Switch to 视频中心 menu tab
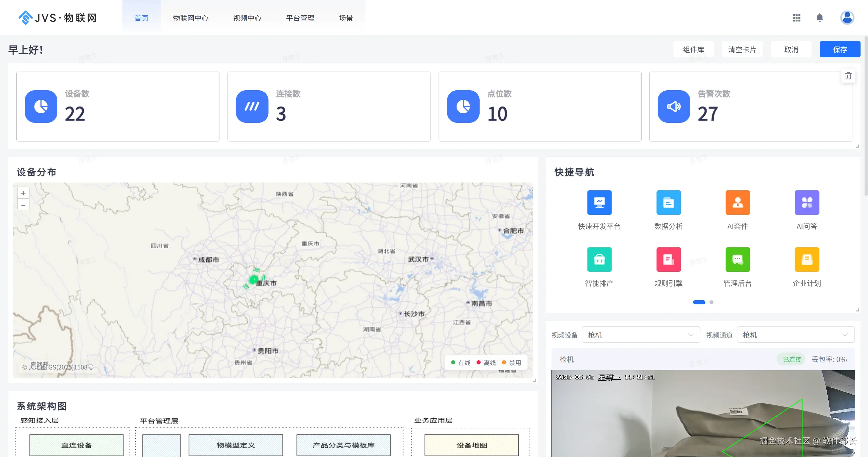This screenshot has width=868, height=457. (247, 18)
